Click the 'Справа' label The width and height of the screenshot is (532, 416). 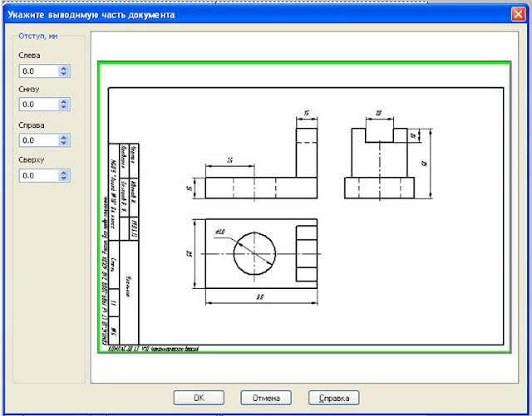tap(32, 125)
